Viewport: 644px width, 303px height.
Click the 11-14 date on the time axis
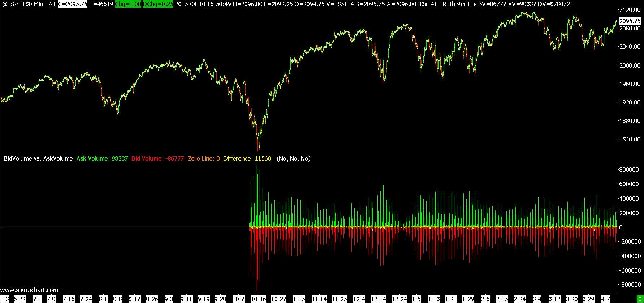tap(319, 299)
